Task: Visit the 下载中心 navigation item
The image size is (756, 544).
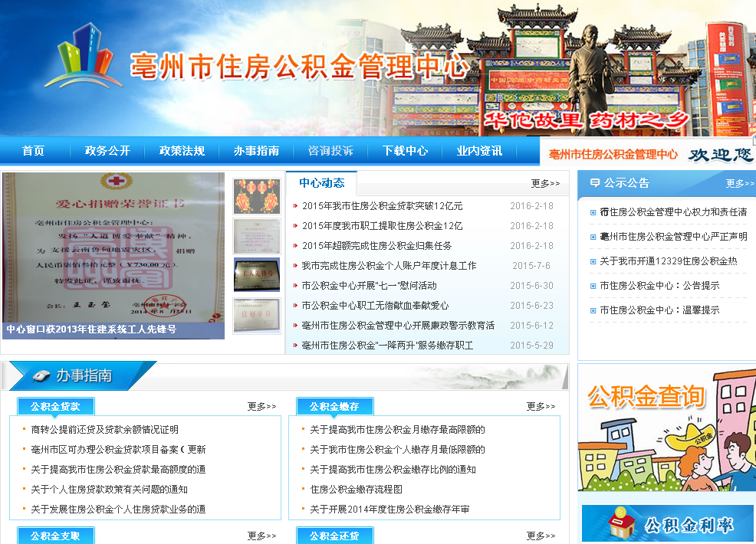Action: click(405, 151)
